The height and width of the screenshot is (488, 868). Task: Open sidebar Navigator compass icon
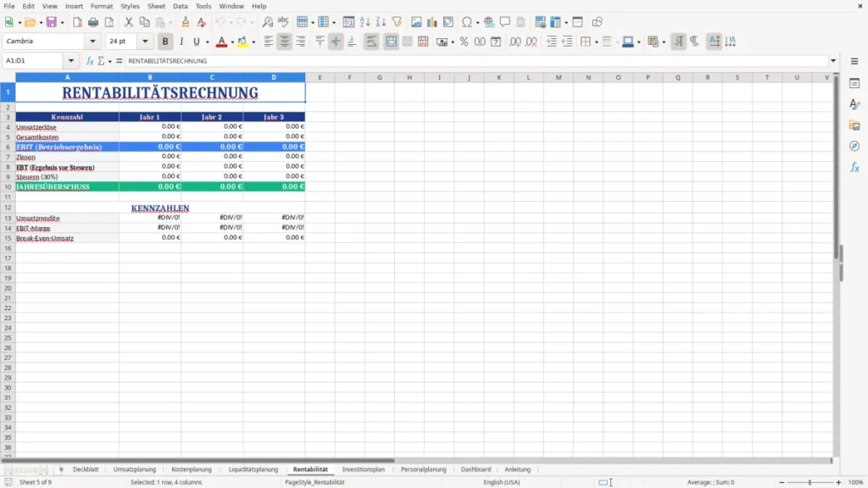click(x=854, y=146)
